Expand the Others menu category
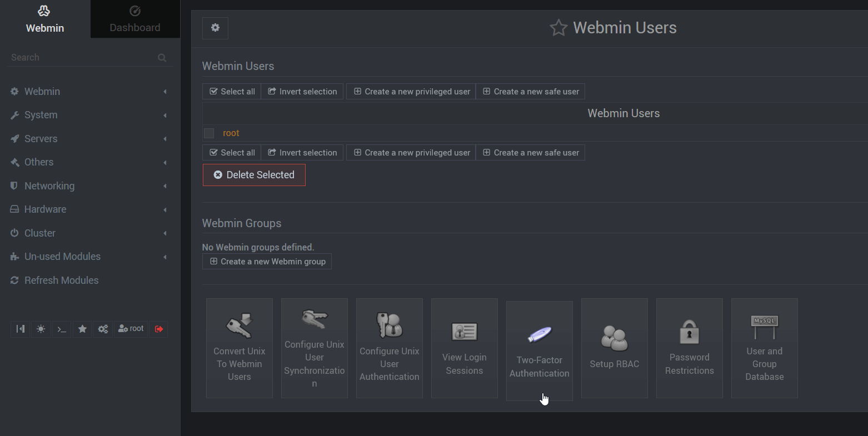Image resolution: width=868 pixels, height=436 pixels. (89, 162)
